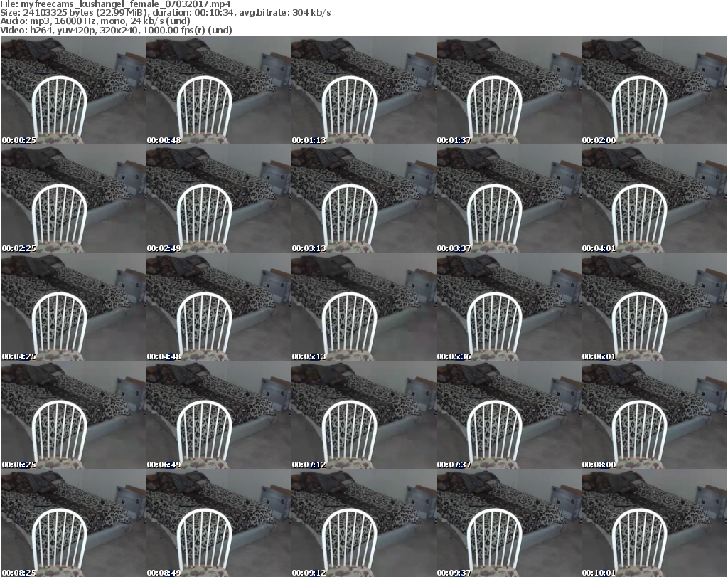Pick the preview frame at 00:05:13
This screenshot has width=728, height=577.
pos(363,307)
